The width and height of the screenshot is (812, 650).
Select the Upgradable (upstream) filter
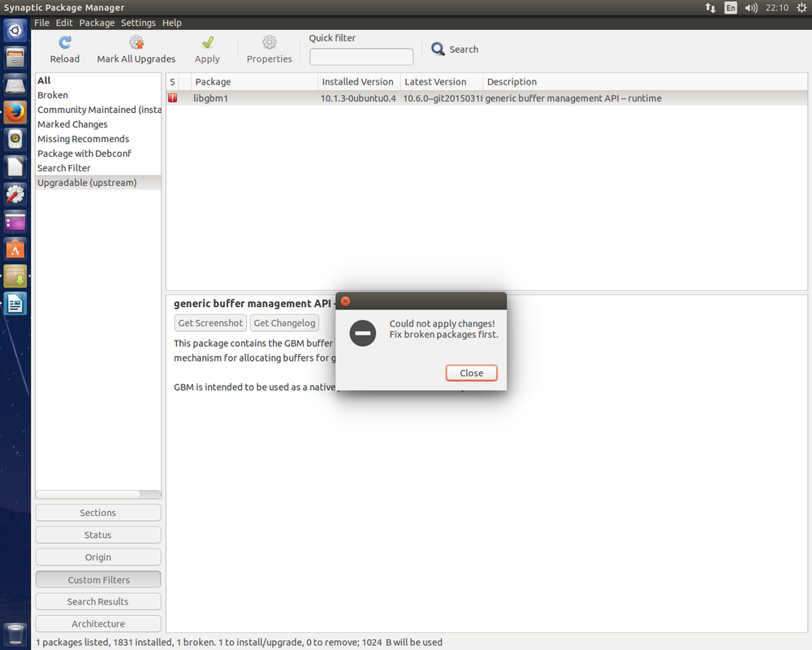[98, 183]
